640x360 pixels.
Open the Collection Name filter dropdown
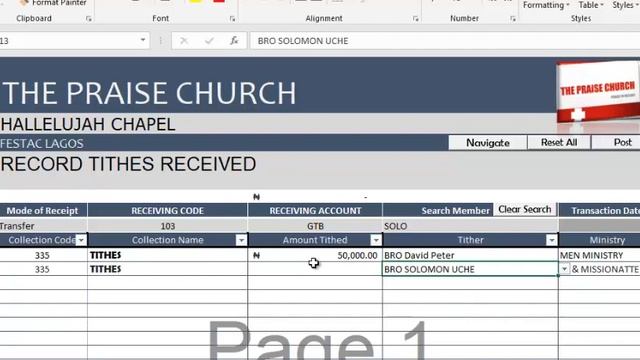tap(241, 240)
